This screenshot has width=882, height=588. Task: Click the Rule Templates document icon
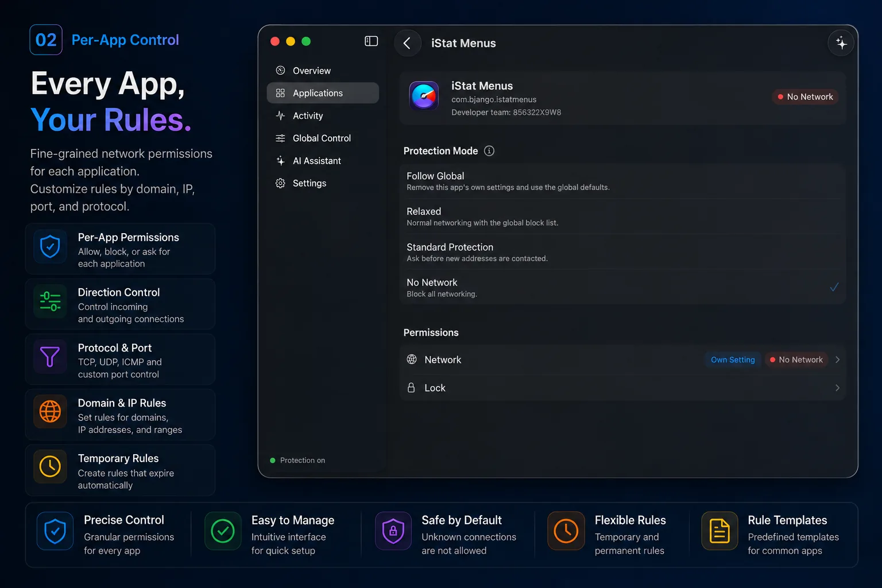coord(719,531)
